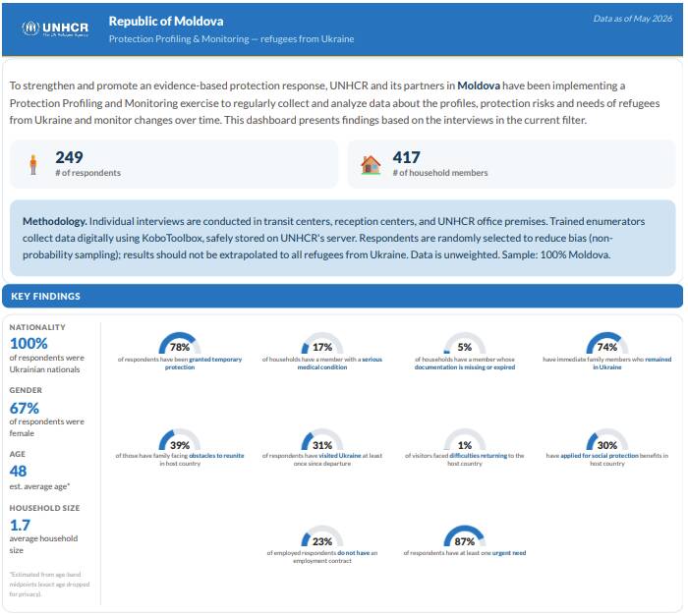This screenshot has width=688, height=616.
Task: Click 'do not have an employment contract' caption
Action: coord(322,557)
